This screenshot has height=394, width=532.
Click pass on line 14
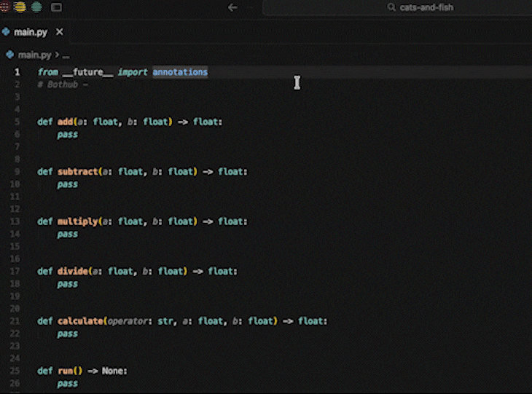pos(68,235)
